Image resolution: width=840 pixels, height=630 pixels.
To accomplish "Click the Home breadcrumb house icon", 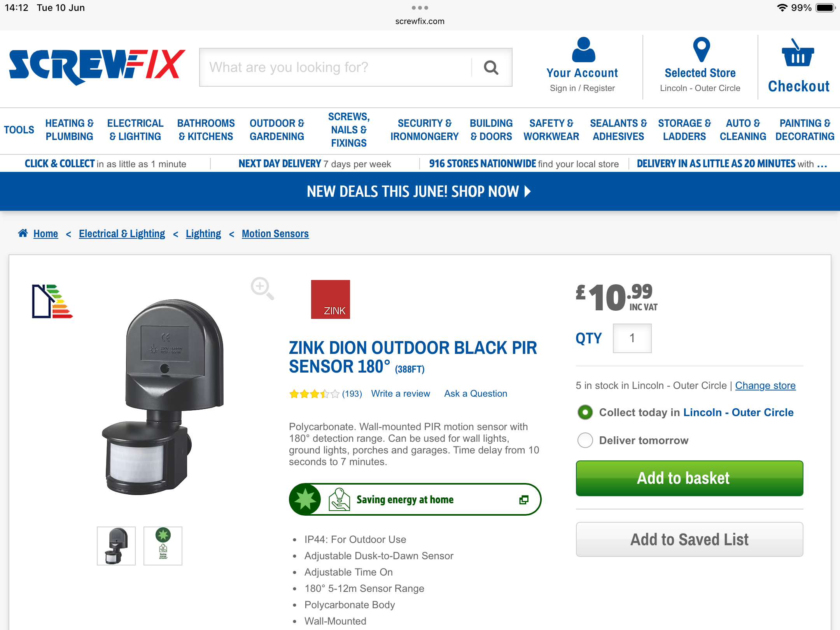I will [x=23, y=233].
